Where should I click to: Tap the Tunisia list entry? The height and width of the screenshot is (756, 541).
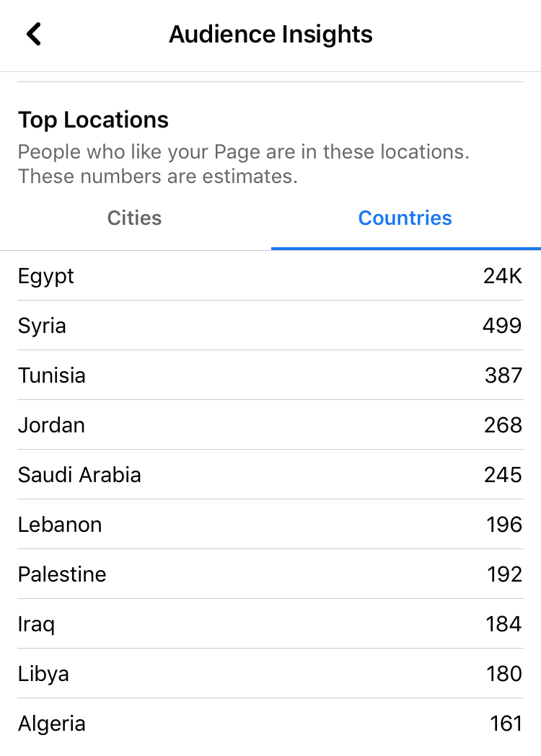coord(270,375)
